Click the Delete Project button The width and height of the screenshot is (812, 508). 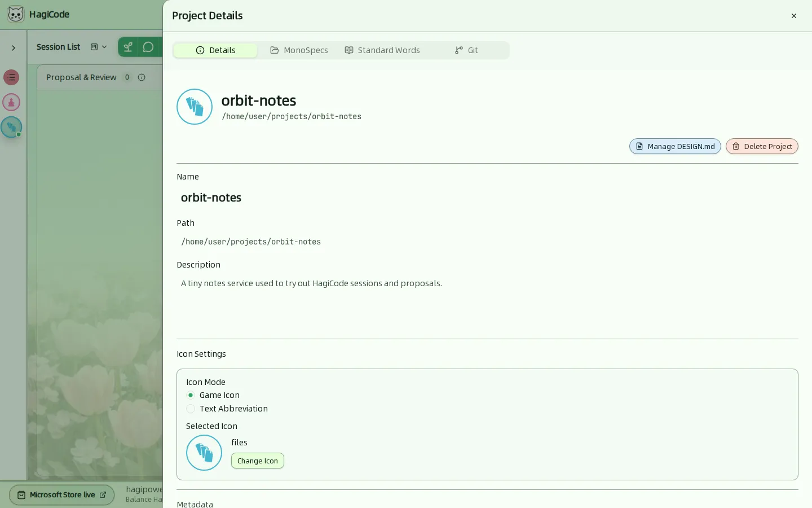pos(762,146)
